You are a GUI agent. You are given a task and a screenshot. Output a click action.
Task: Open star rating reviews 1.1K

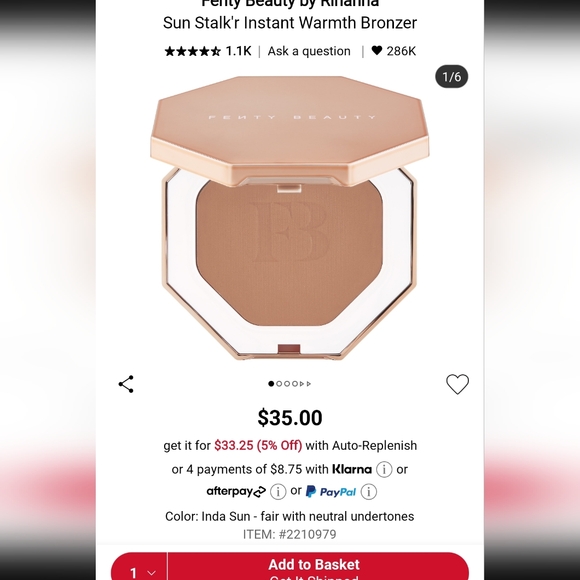(x=208, y=51)
